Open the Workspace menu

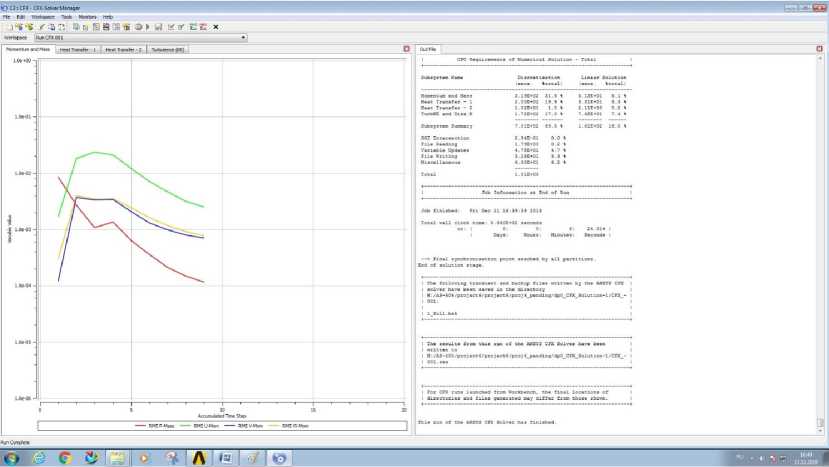(x=43, y=17)
